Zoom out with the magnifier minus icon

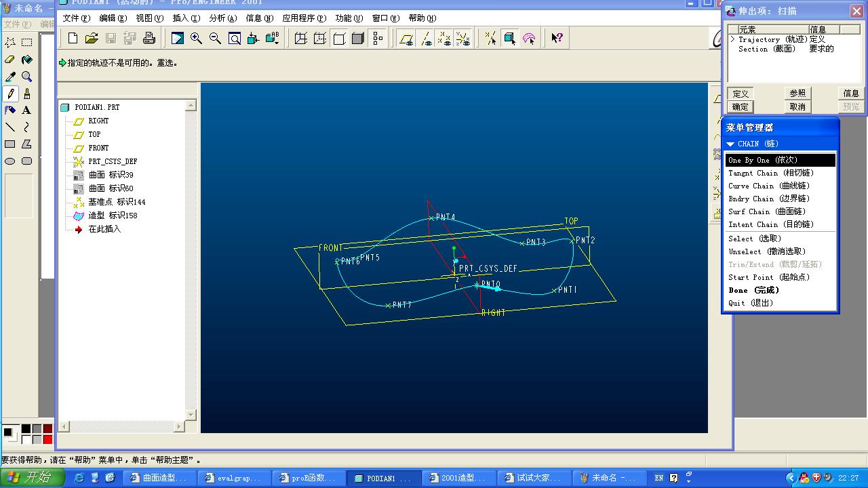tap(215, 38)
